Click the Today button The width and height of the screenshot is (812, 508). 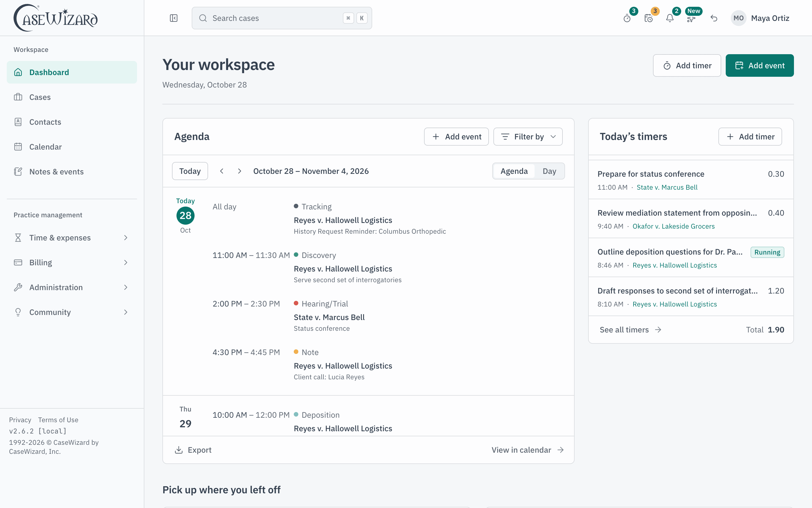coord(190,171)
